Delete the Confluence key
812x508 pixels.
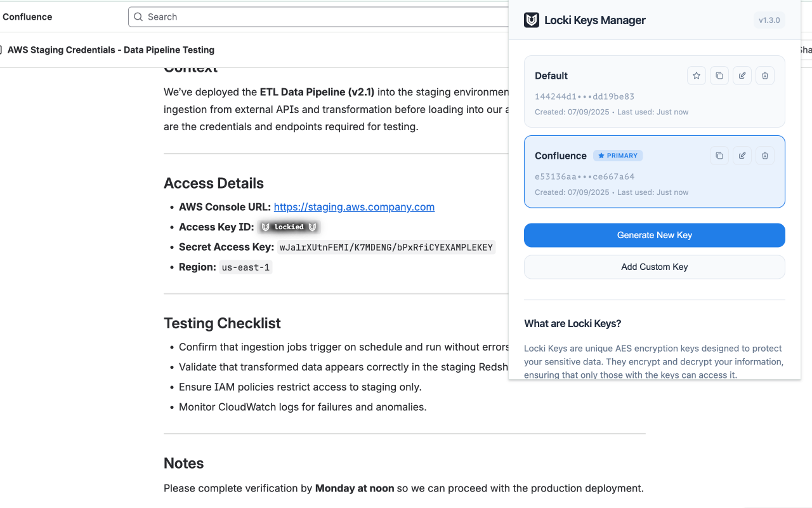(x=765, y=156)
